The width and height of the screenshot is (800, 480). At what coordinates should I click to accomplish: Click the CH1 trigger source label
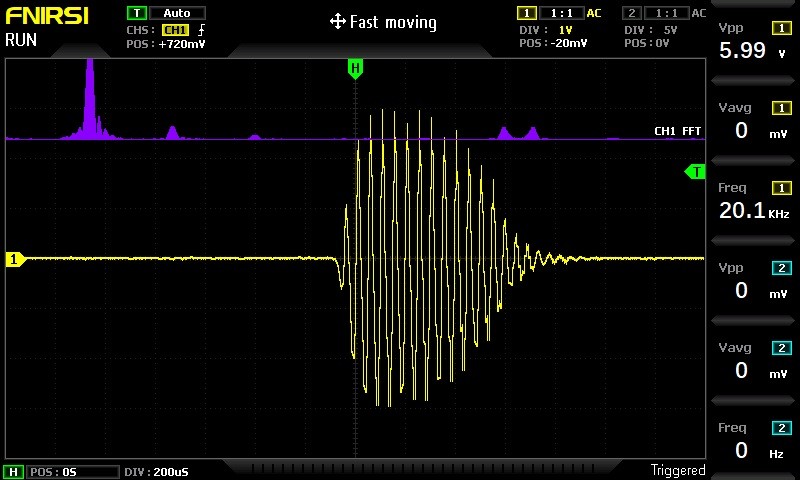pyautogui.click(x=176, y=30)
